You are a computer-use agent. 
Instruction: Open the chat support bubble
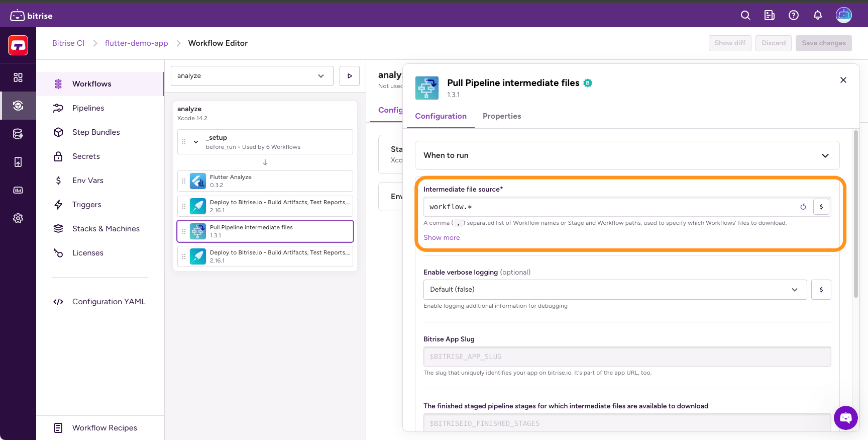846,417
